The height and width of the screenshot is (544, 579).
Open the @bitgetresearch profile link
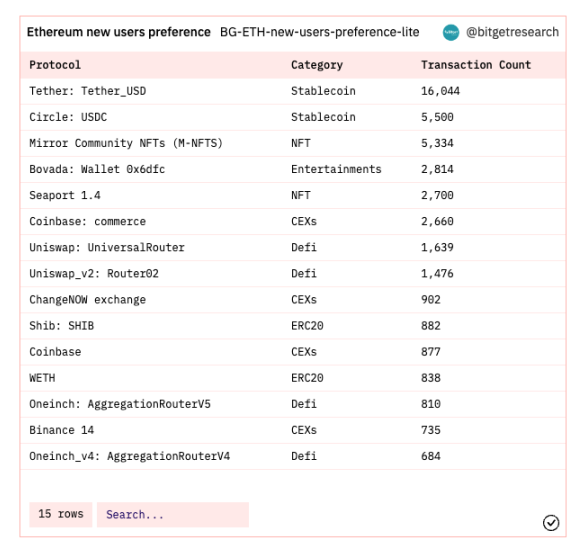click(x=512, y=32)
